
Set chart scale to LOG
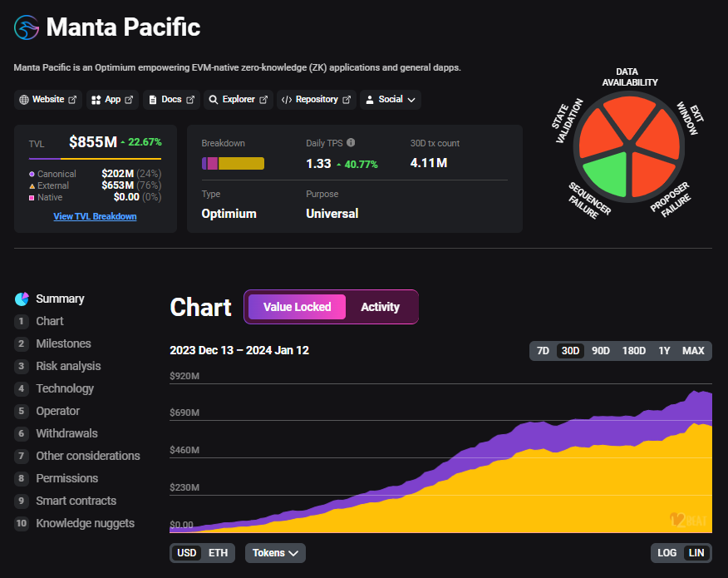[667, 553]
